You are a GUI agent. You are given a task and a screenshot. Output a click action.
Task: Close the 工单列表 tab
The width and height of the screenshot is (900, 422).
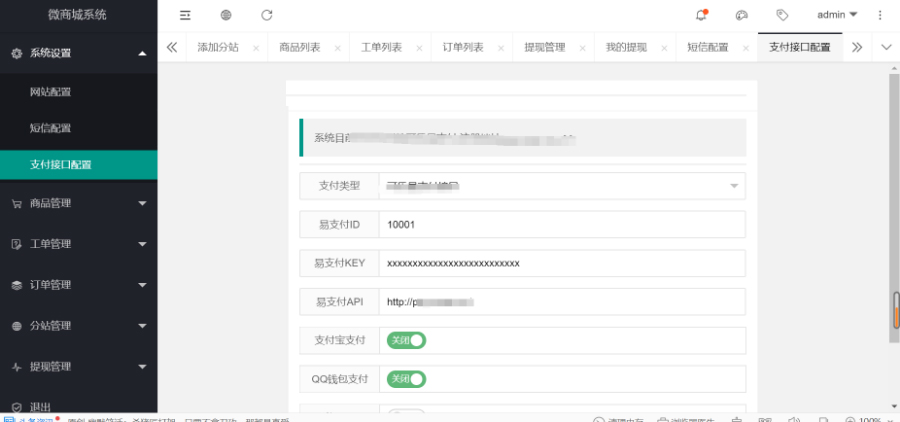(419, 48)
